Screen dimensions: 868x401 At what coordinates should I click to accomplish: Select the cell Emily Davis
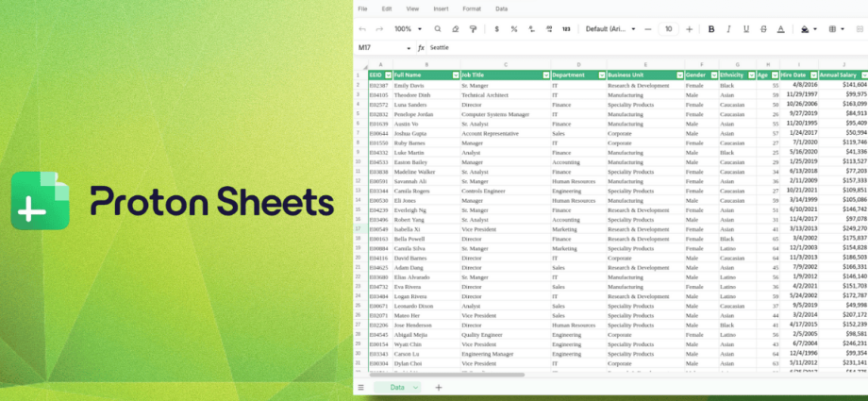pos(426,85)
